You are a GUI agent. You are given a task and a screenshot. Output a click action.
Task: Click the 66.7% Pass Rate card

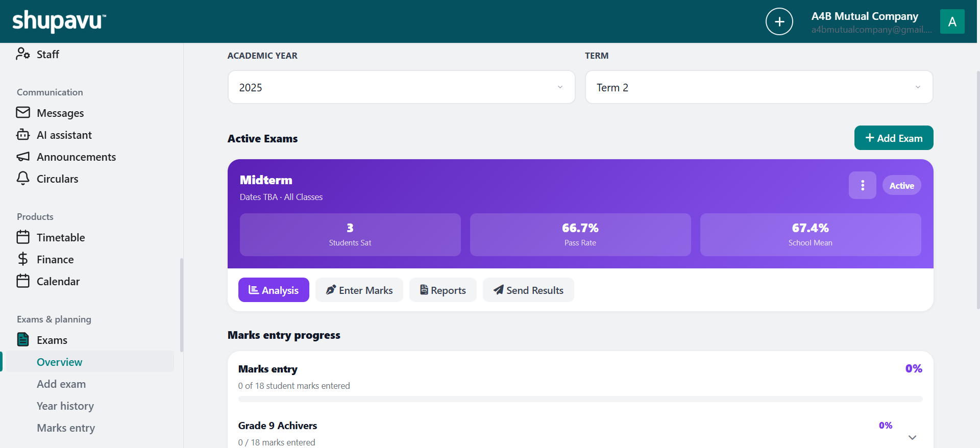pyautogui.click(x=580, y=235)
